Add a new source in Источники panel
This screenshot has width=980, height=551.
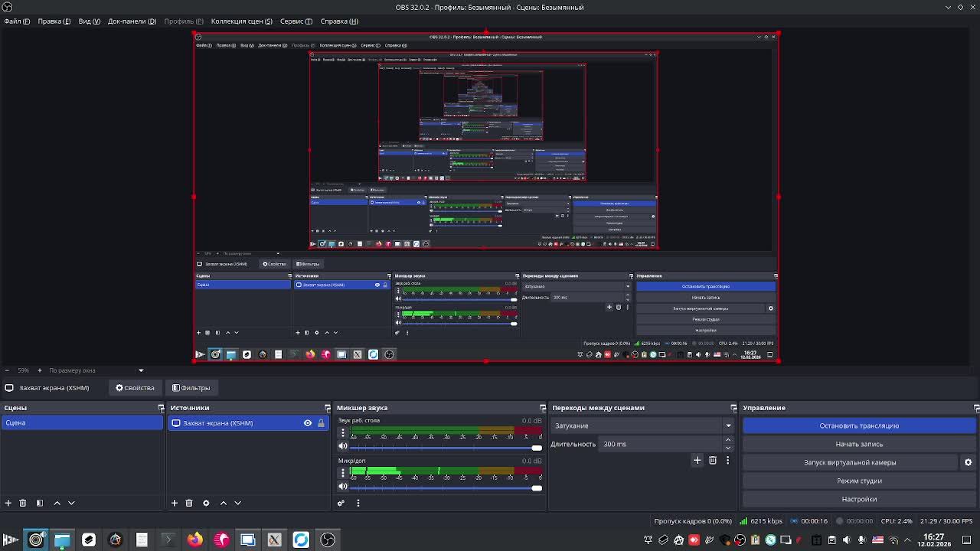(175, 503)
